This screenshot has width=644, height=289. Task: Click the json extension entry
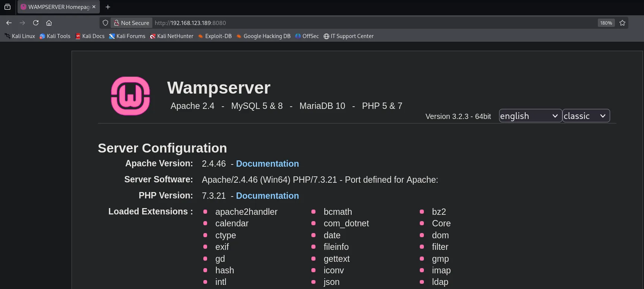331,282
